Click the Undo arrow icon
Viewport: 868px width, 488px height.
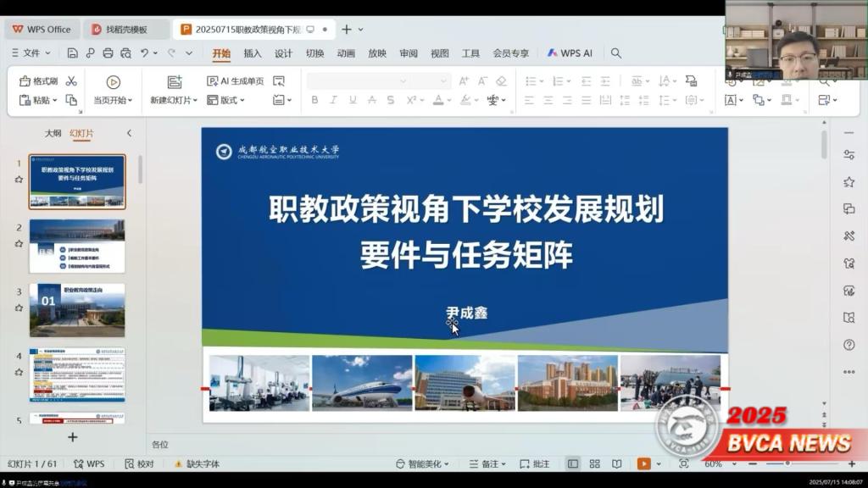coord(145,53)
